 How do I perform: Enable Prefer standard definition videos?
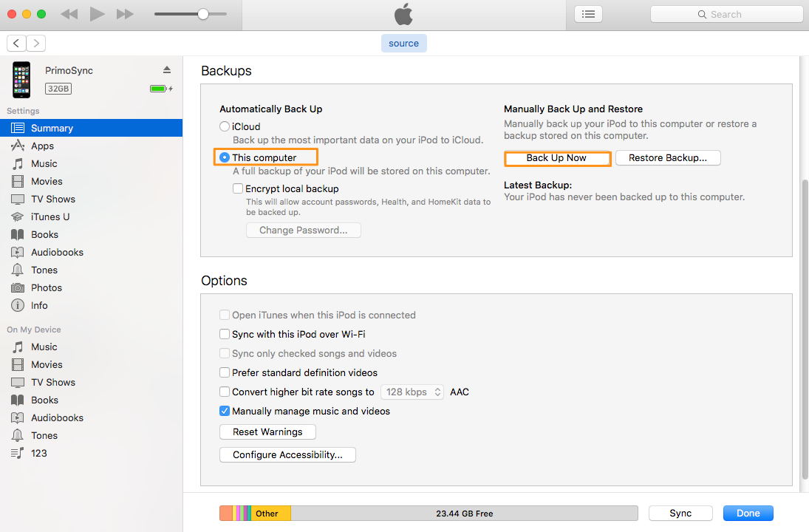[225, 372]
